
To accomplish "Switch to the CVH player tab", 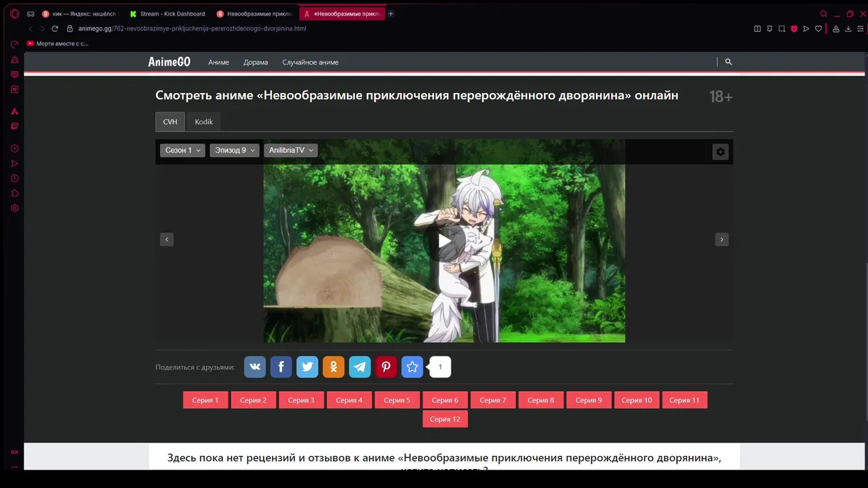I will click(x=170, y=122).
